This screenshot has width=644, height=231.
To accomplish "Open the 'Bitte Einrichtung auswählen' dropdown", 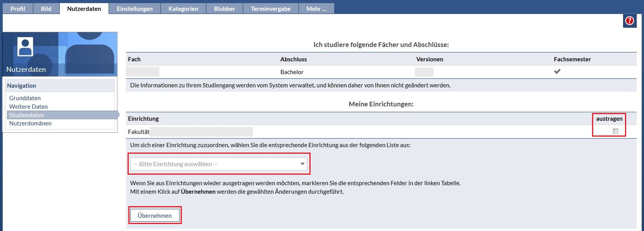I will click(x=219, y=164).
